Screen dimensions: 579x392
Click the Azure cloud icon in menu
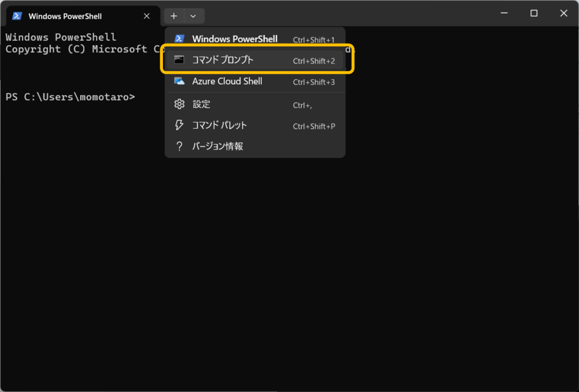[179, 81]
